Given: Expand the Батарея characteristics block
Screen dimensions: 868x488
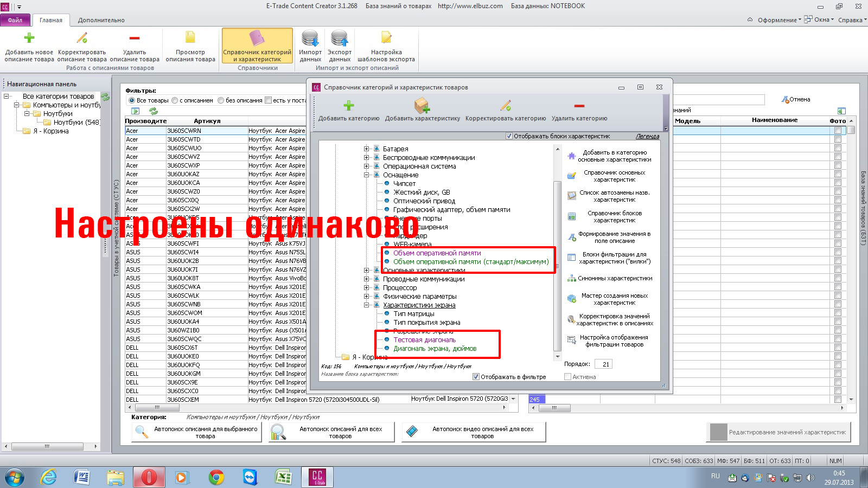Looking at the screenshot, I should [367, 149].
